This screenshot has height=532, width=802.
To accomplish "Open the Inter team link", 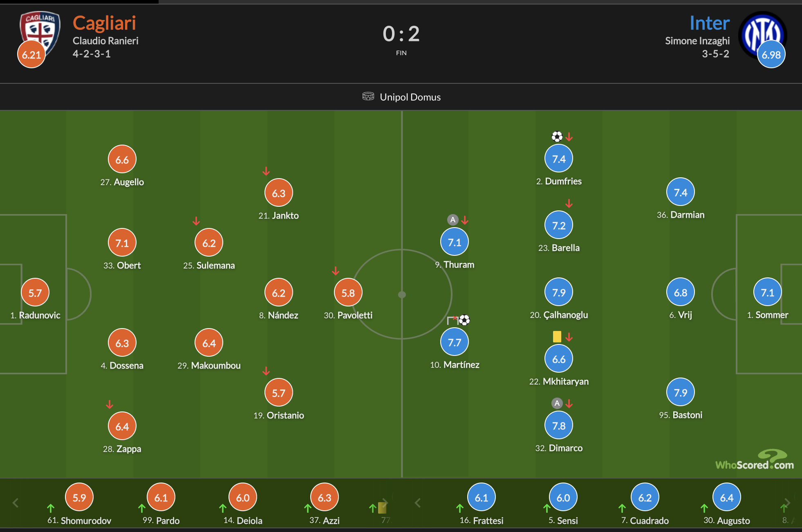I will coord(710,23).
